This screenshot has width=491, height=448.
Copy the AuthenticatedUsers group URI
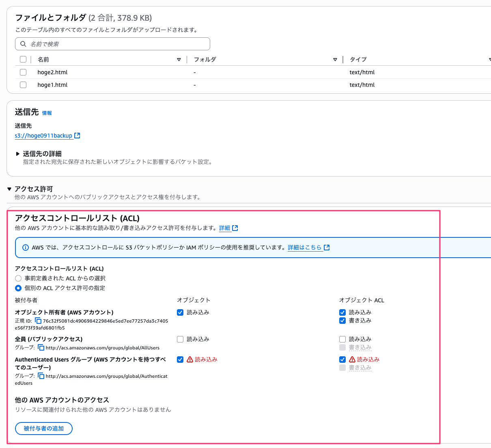41,376
